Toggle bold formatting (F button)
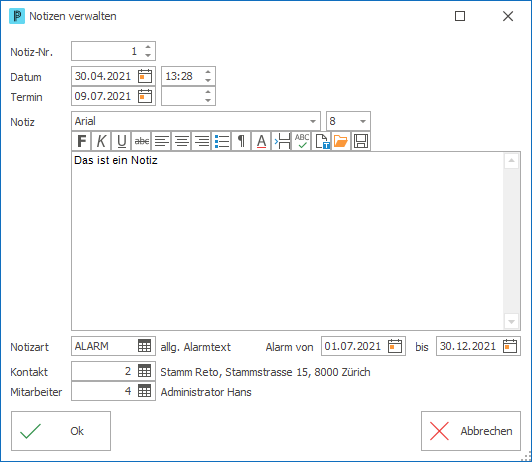The width and height of the screenshot is (532, 462). (x=81, y=141)
